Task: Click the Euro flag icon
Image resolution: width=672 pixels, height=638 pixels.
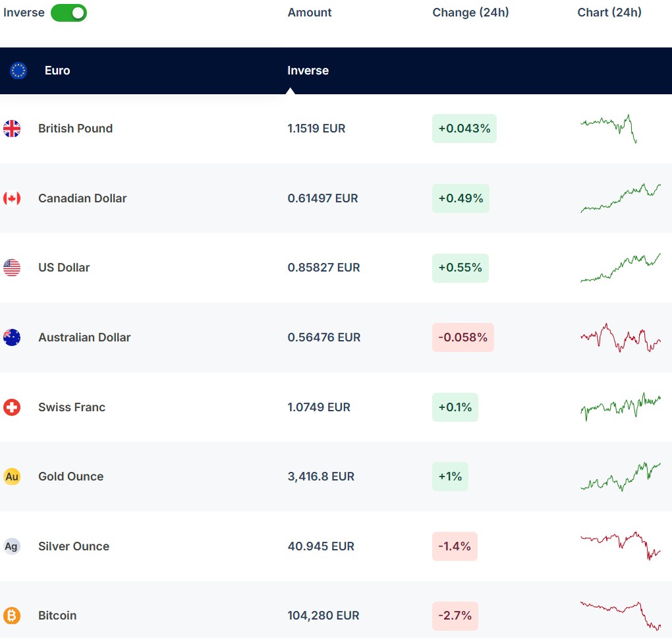Action: 18,71
